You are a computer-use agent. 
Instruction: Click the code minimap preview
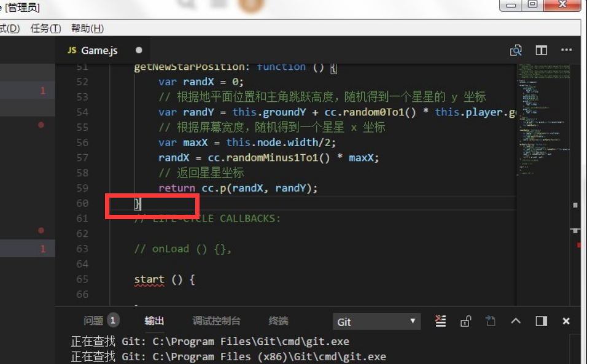pyautogui.click(x=544, y=120)
